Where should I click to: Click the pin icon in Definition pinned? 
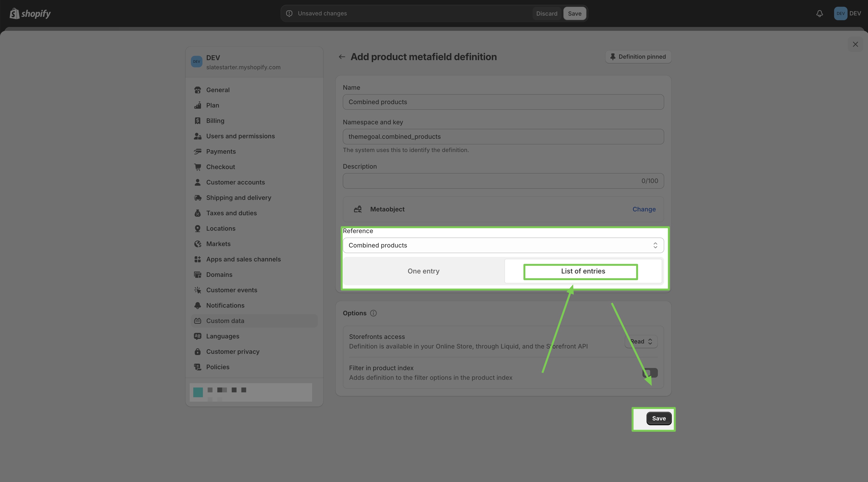[x=613, y=57]
